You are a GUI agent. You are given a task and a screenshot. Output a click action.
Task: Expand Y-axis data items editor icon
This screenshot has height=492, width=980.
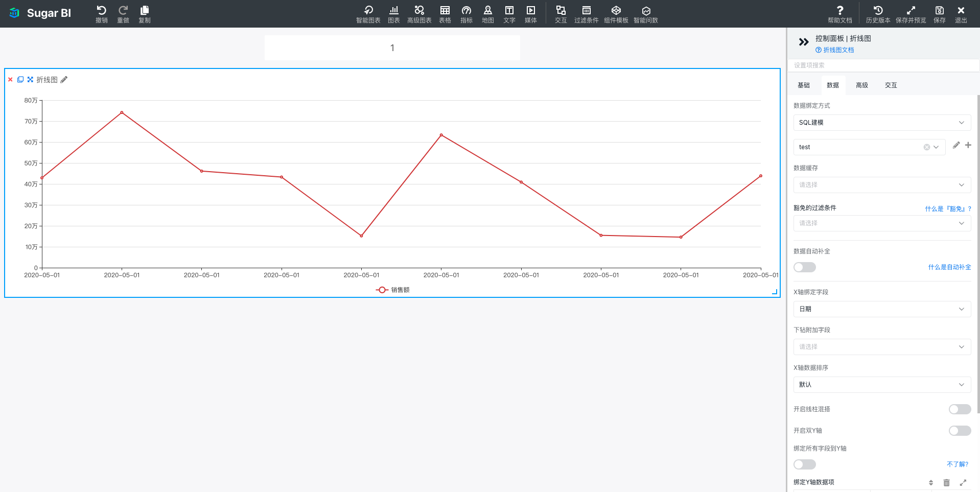[x=963, y=482]
